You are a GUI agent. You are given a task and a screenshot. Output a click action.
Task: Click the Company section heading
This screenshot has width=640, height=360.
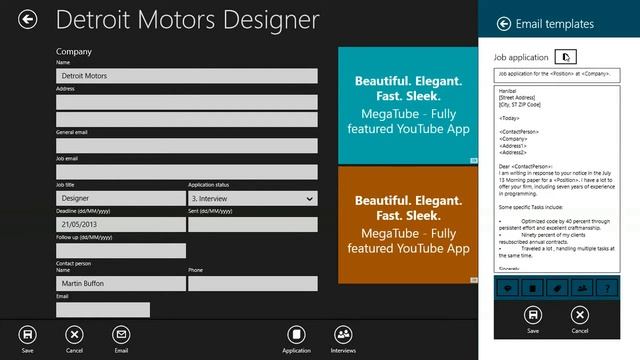[x=74, y=51]
